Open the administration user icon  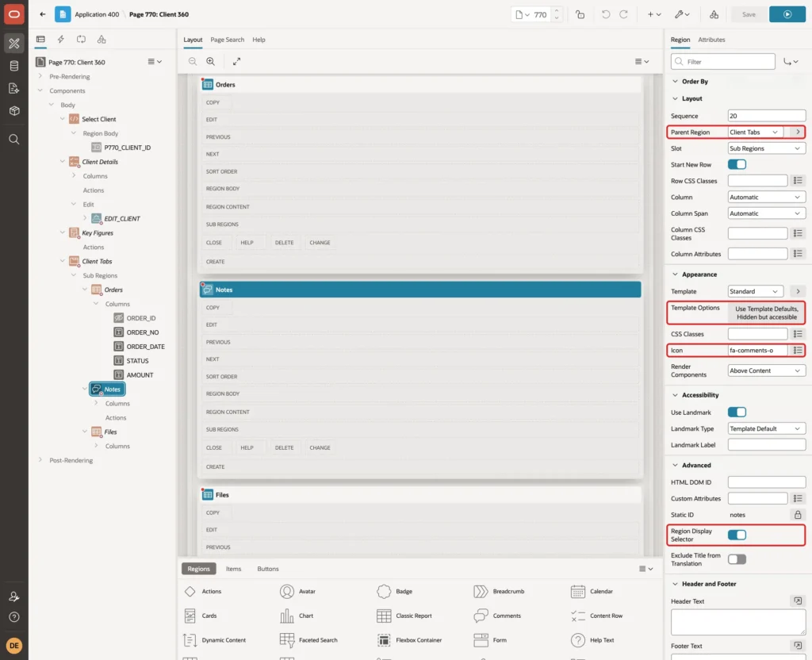click(x=14, y=597)
